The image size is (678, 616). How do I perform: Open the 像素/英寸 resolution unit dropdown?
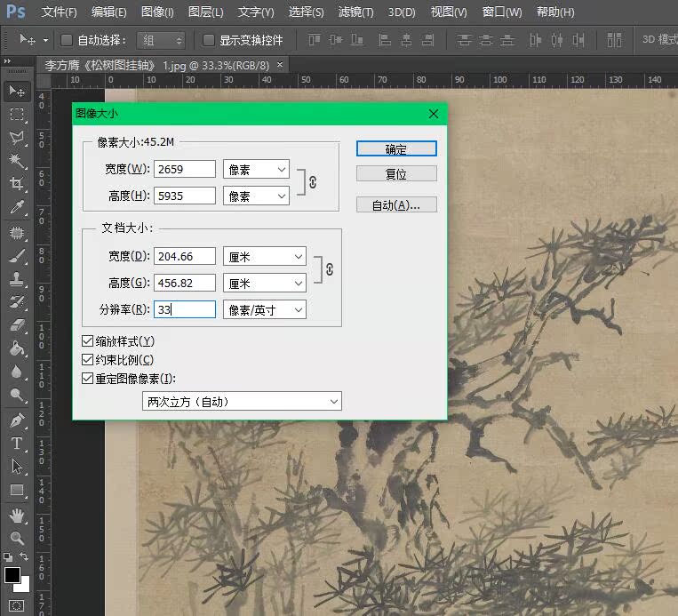coord(264,309)
